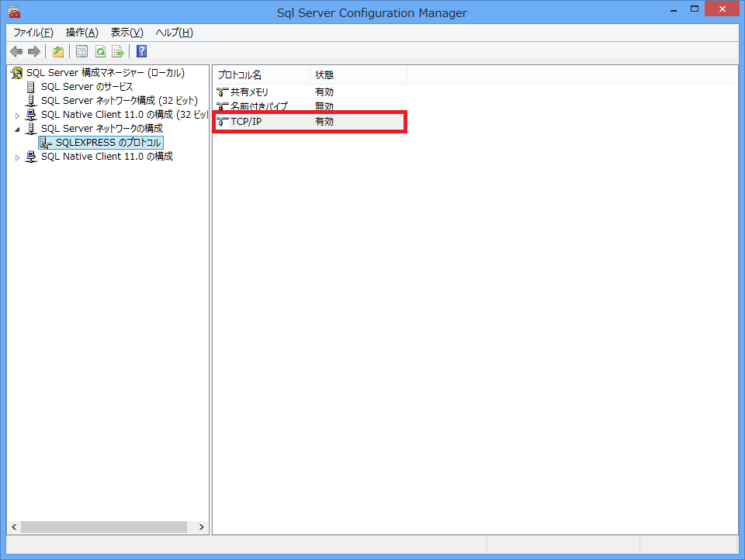Screen dimensions: 745x560
Task: Expand SQL Native Client 11.0 の構成 (32 ビット)
Action: click(17, 115)
